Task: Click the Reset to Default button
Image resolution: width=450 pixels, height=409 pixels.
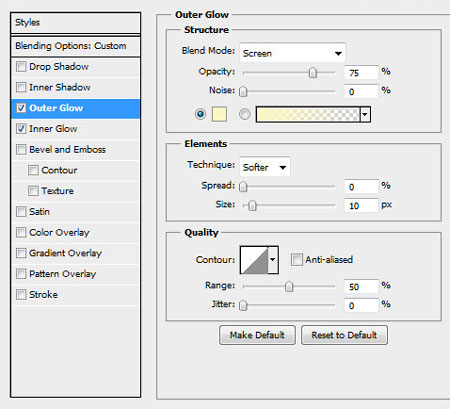Action: point(344,335)
